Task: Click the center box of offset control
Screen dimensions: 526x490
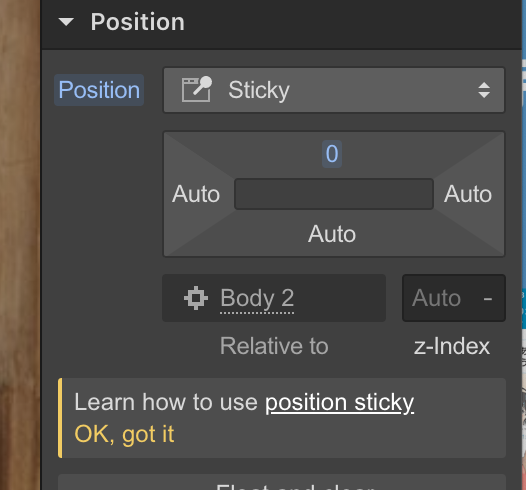Action: pyautogui.click(x=334, y=194)
